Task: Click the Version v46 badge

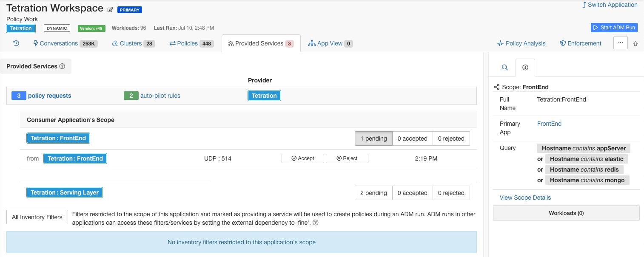Action: [91, 28]
